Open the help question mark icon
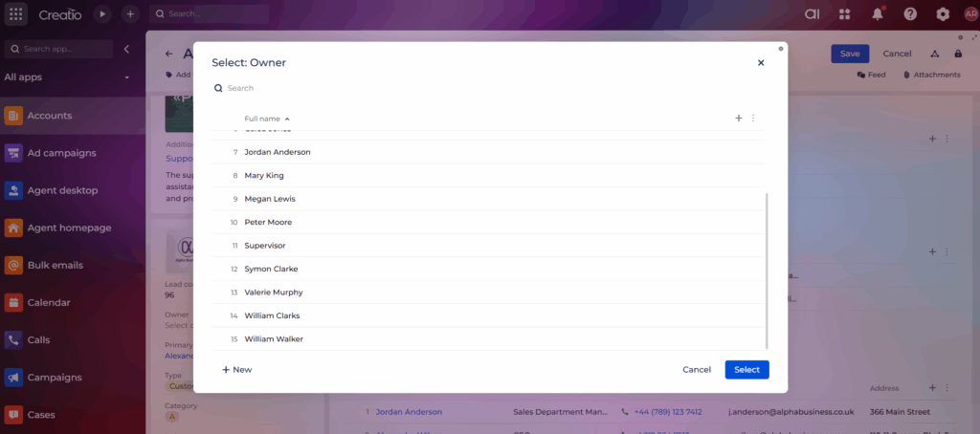The image size is (980, 434). (909, 14)
